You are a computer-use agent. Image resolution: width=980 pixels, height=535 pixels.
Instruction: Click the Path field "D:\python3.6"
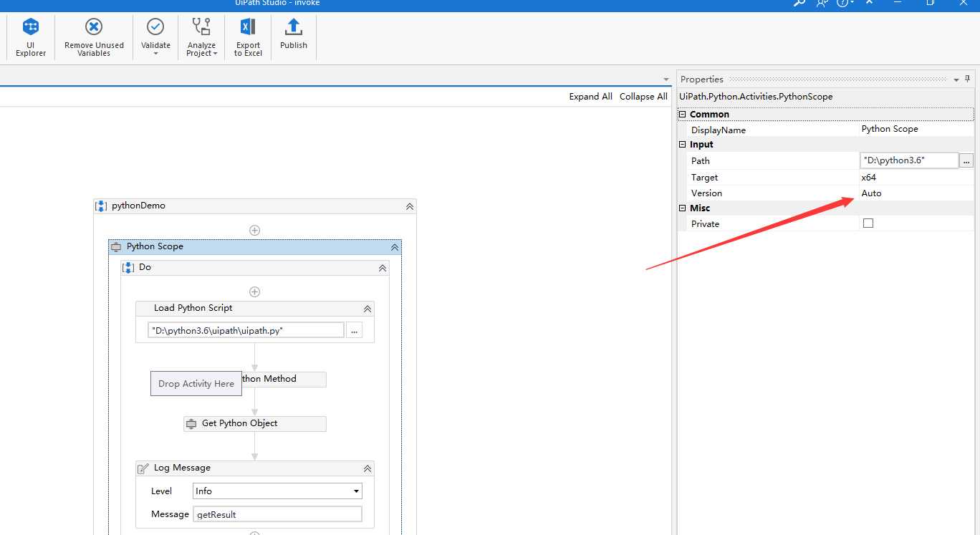point(909,160)
